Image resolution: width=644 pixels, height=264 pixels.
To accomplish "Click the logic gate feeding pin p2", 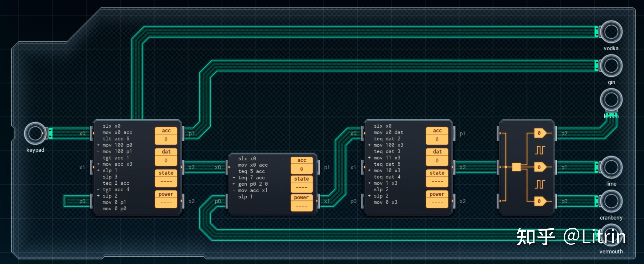I will [540, 133].
